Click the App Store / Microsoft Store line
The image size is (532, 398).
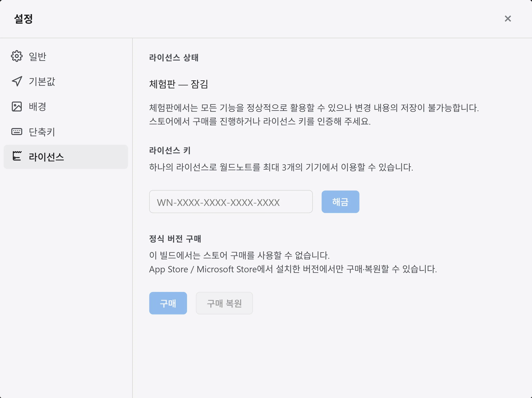293,269
